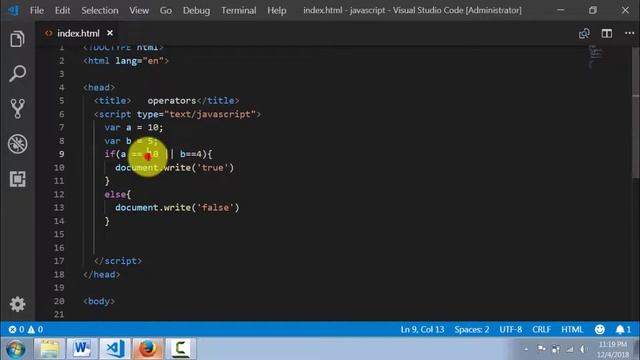The image size is (640, 360).
Task: Open the Manage gear menu
Action: pyautogui.click(x=17, y=304)
